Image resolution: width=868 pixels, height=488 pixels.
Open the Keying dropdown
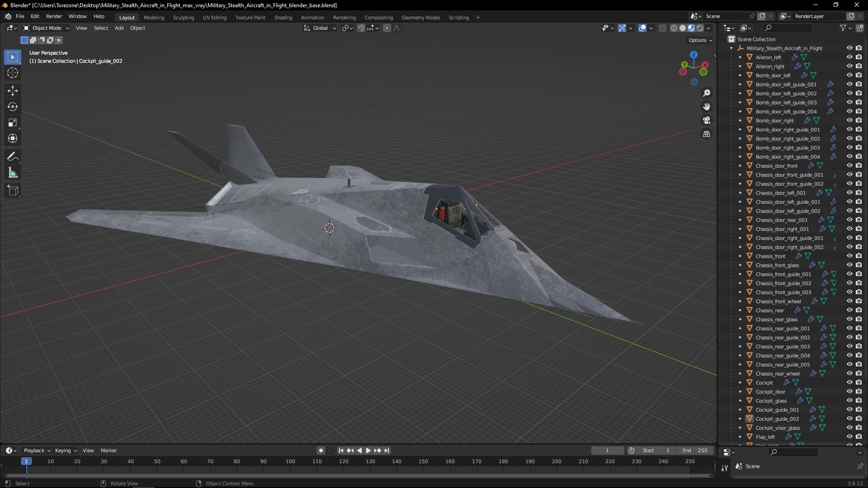pos(66,450)
